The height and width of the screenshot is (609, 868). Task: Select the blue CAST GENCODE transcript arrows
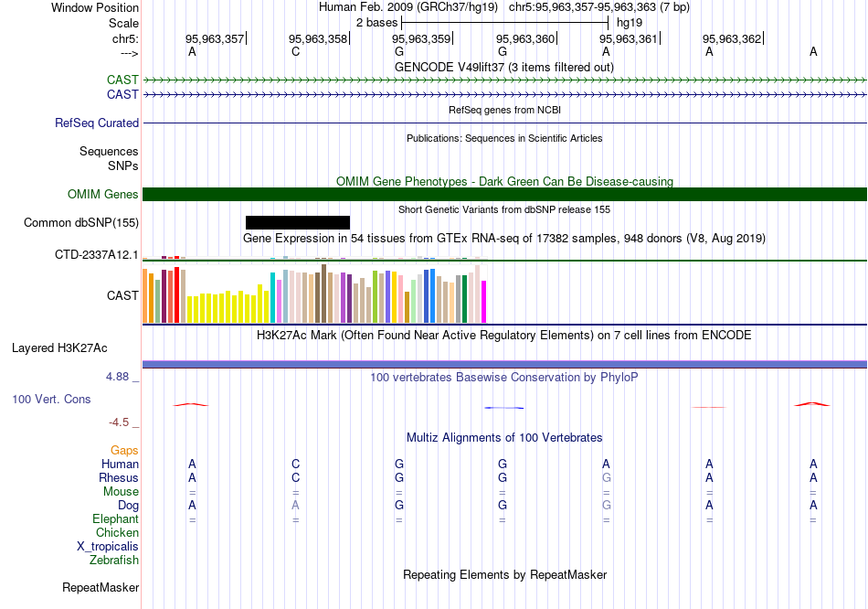pos(505,95)
